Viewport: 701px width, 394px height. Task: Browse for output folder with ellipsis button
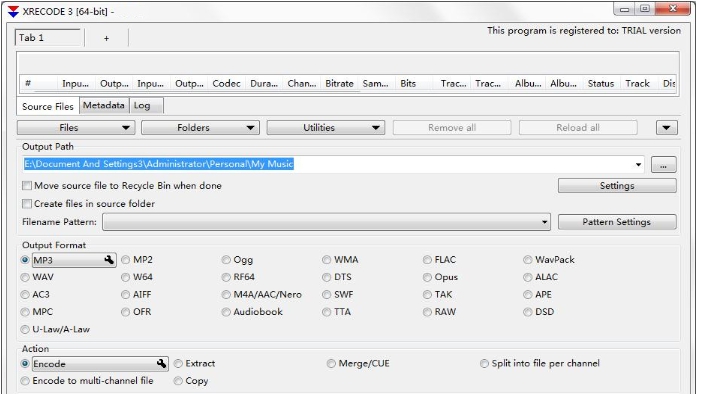[x=663, y=165]
